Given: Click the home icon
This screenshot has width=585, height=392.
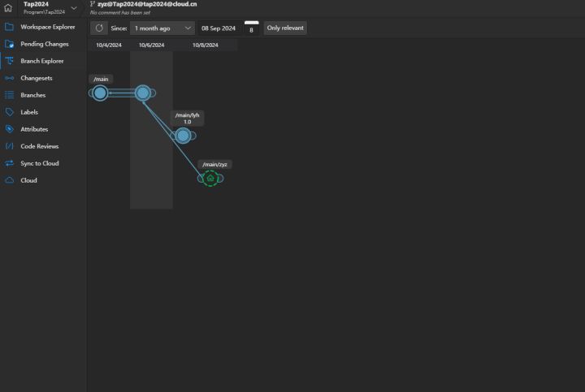Looking at the screenshot, I should pos(8,7).
